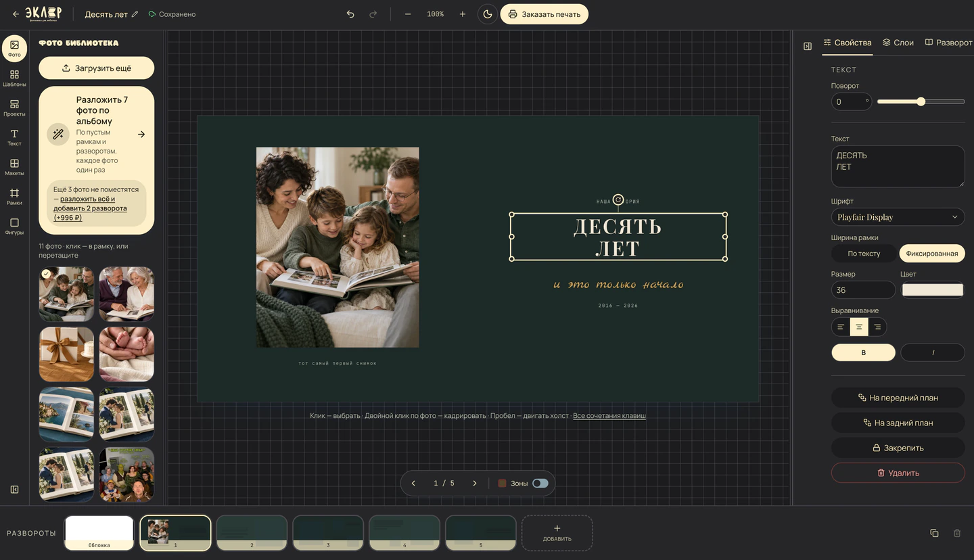Viewport: 974px width, 560px height.
Task: Undo the last action
Action: [x=350, y=14]
